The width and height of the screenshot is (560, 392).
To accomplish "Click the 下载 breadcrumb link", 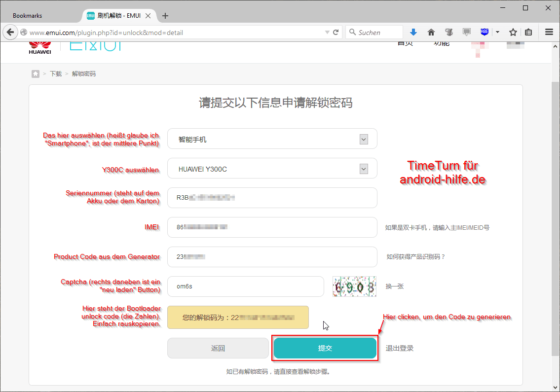I will (56, 73).
